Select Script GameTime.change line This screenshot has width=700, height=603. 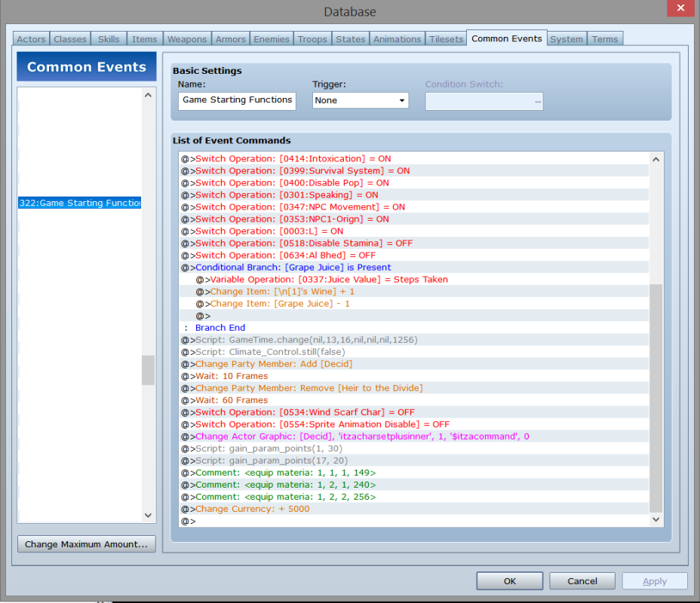coord(414,340)
